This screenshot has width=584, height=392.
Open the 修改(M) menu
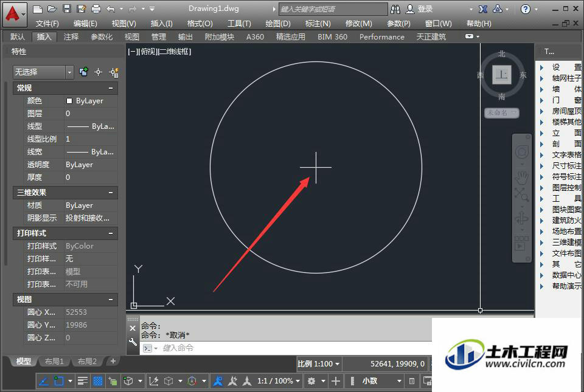pos(359,24)
